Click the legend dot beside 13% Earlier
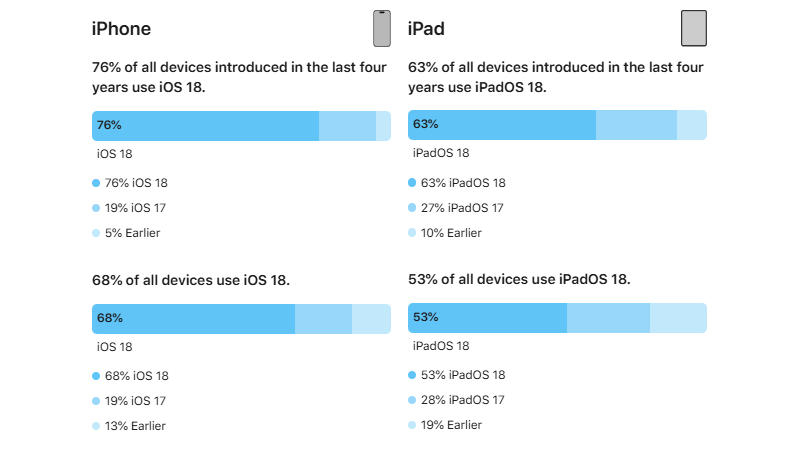Image resolution: width=800 pixels, height=463 pixels. click(x=96, y=426)
